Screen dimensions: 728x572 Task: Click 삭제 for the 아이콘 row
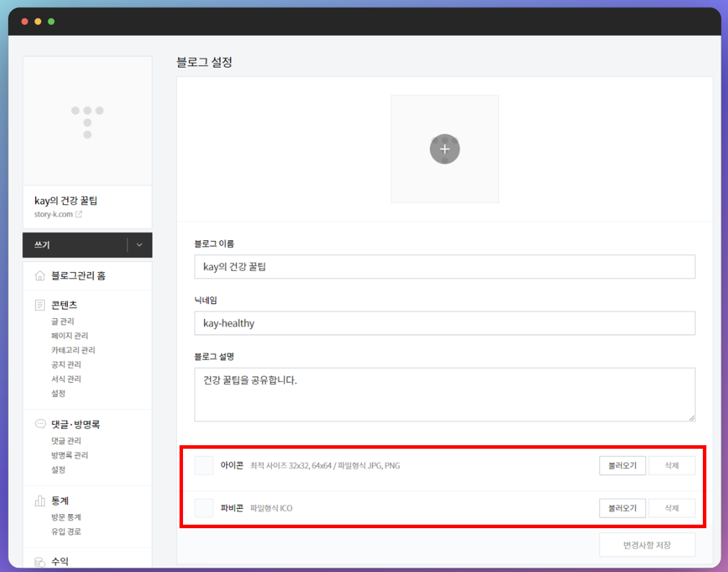coord(672,466)
